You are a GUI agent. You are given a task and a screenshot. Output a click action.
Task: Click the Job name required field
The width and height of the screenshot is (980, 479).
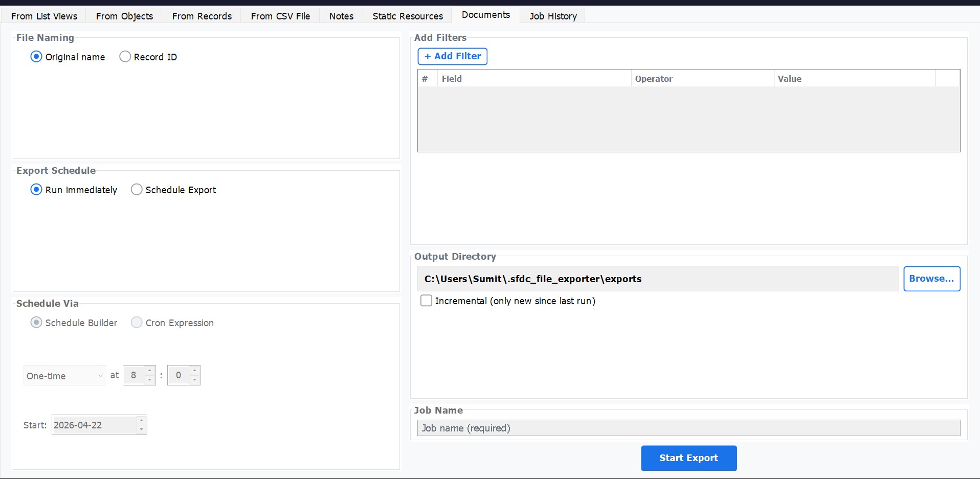[x=688, y=428]
